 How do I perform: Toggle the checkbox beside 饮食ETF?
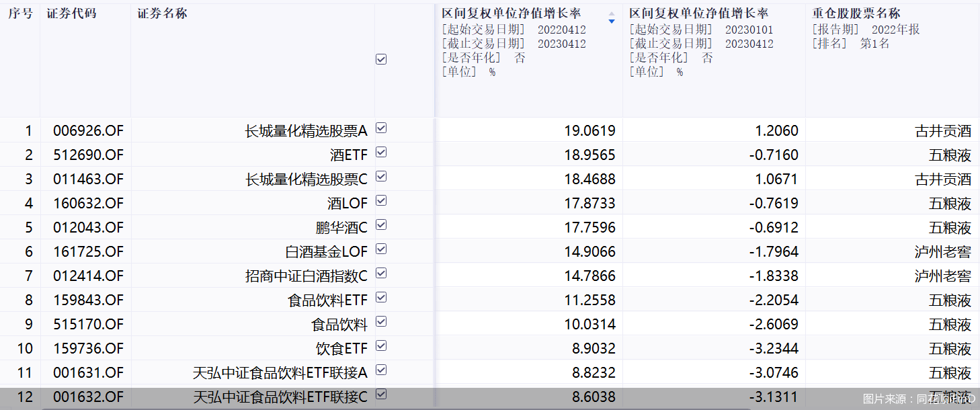[x=381, y=346]
